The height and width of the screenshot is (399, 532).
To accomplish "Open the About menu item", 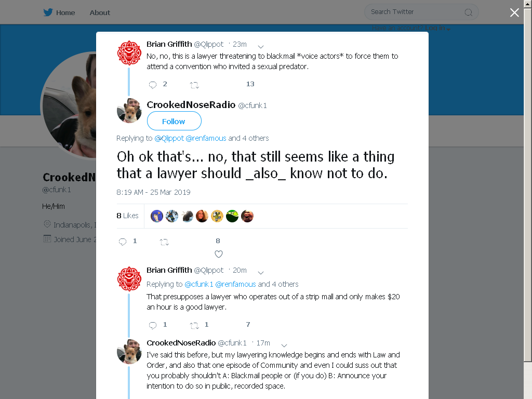I will coord(100,12).
